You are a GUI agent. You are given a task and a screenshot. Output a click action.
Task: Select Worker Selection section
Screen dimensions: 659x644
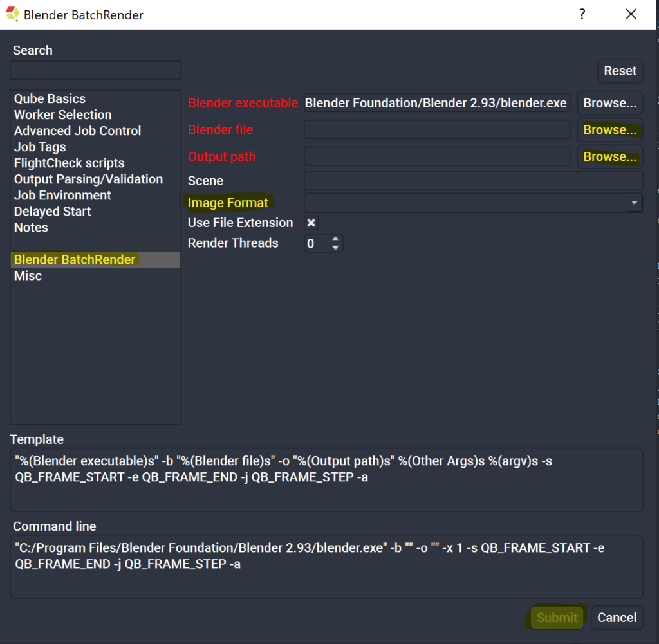62,115
